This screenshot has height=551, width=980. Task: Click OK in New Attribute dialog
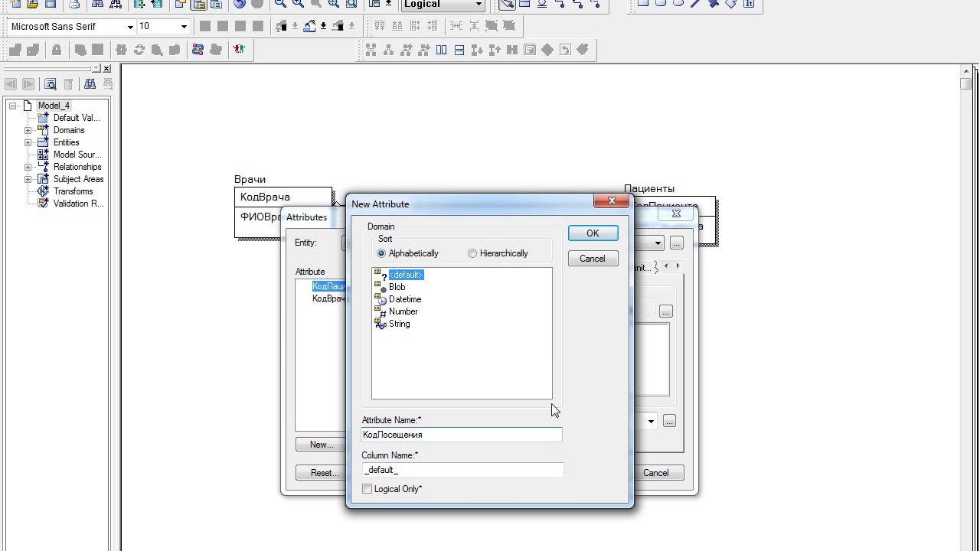pos(593,233)
